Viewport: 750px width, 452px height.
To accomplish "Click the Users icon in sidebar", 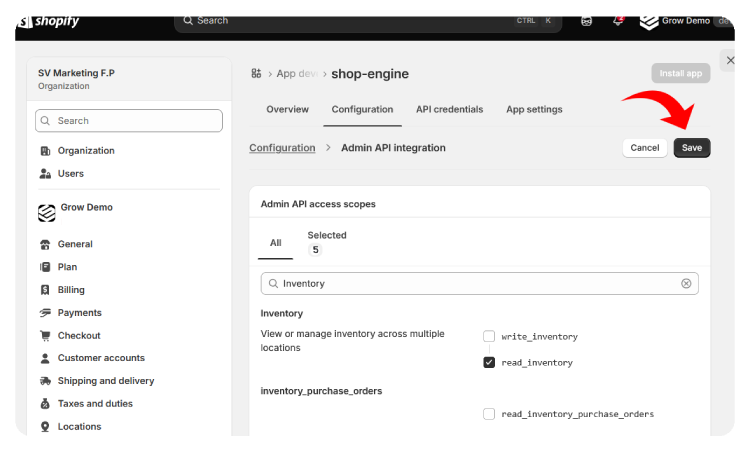I will click(45, 174).
